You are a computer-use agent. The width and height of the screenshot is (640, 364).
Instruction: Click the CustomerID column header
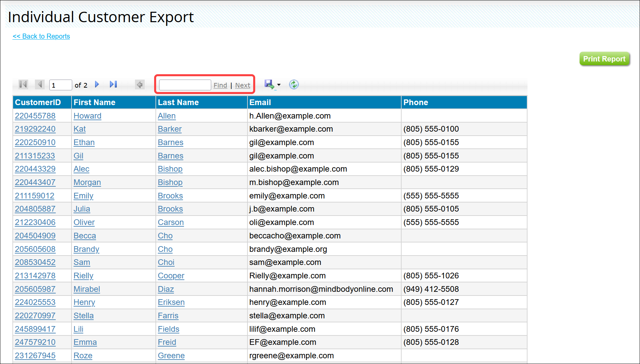(42, 102)
